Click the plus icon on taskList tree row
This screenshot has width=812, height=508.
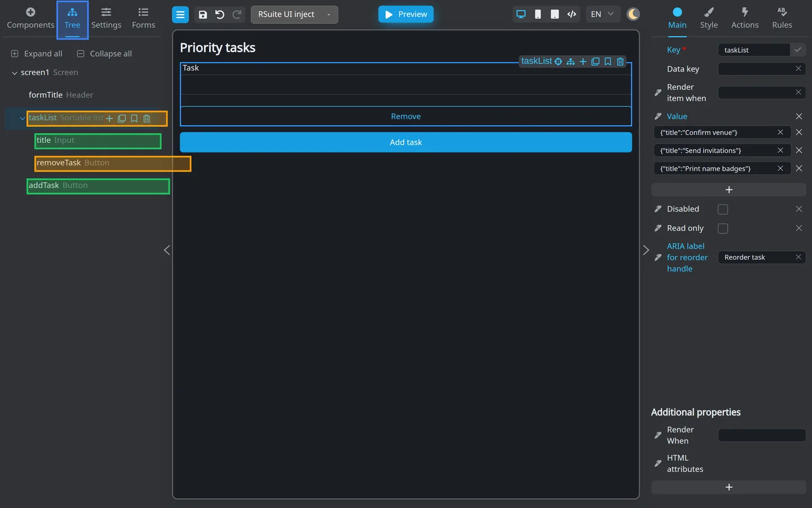[109, 119]
